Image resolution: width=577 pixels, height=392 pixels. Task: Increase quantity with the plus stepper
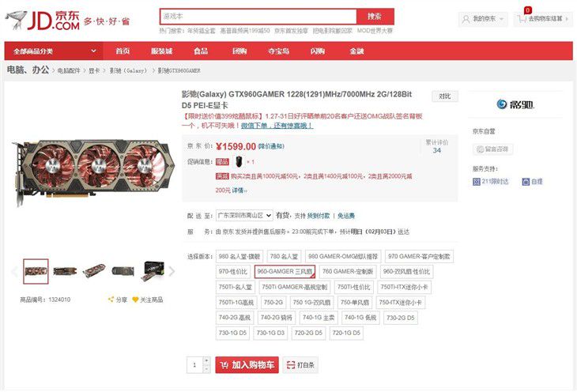click(x=206, y=360)
